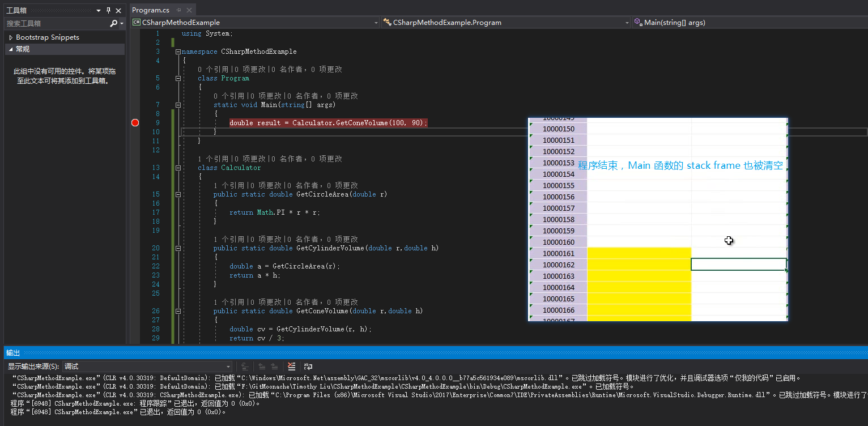Pin the toolbox panel (auto-hide pin icon)
868x426 pixels.
click(109, 11)
